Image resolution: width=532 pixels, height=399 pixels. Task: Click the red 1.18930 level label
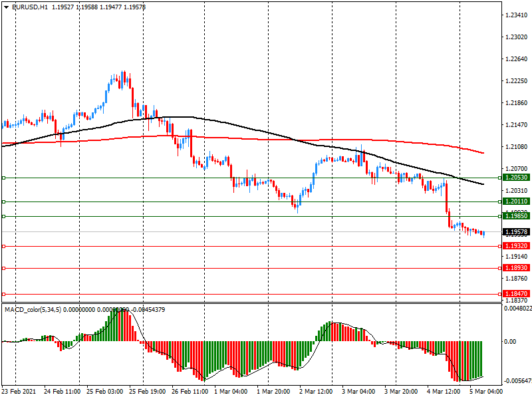coord(515,268)
